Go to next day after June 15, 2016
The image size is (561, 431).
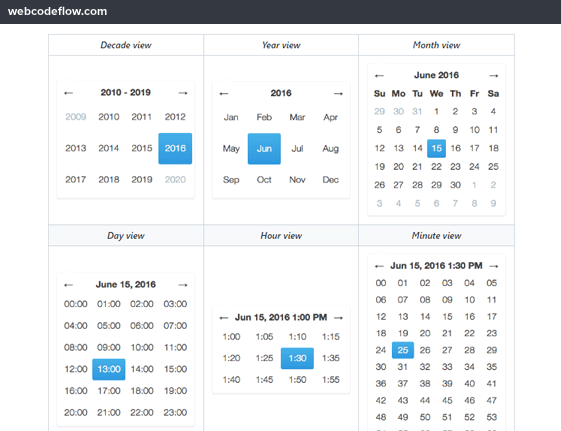click(x=183, y=285)
